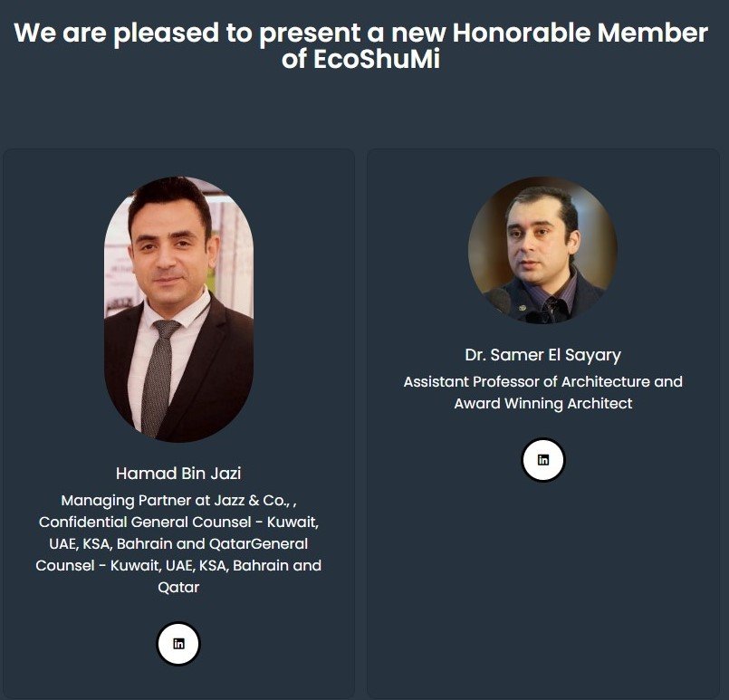Click the Counsel - Kuwait, UAE, KSA, Bahrain line
Viewport: 729px width, 700px height.
pyautogui.click(x=178, y=566)
